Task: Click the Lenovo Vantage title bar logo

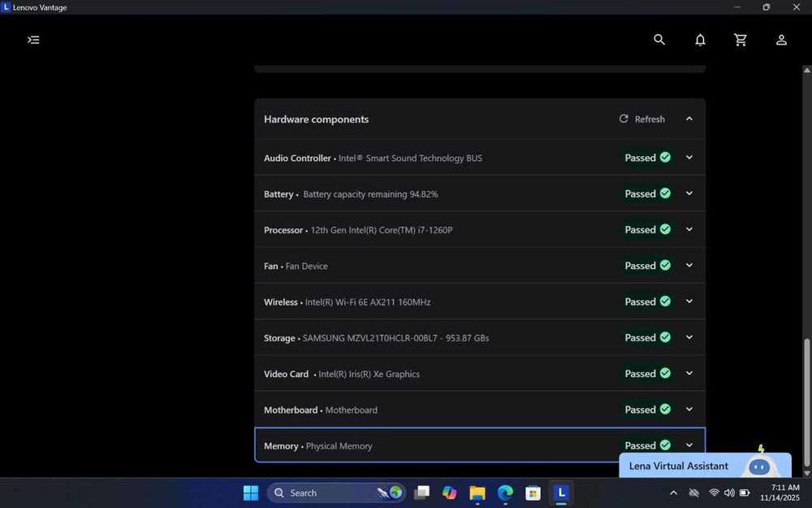Action: coord(6,7)
